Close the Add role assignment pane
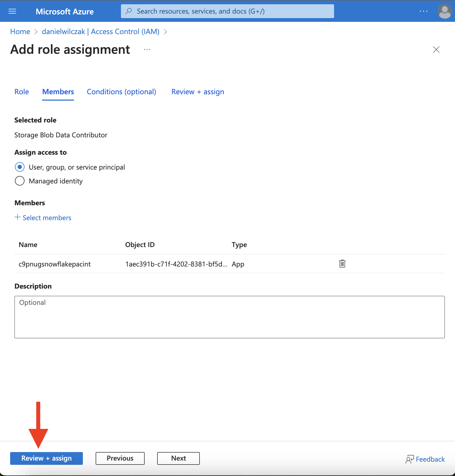The height and width of the screenshot is (476, 455). click(436, 50)
